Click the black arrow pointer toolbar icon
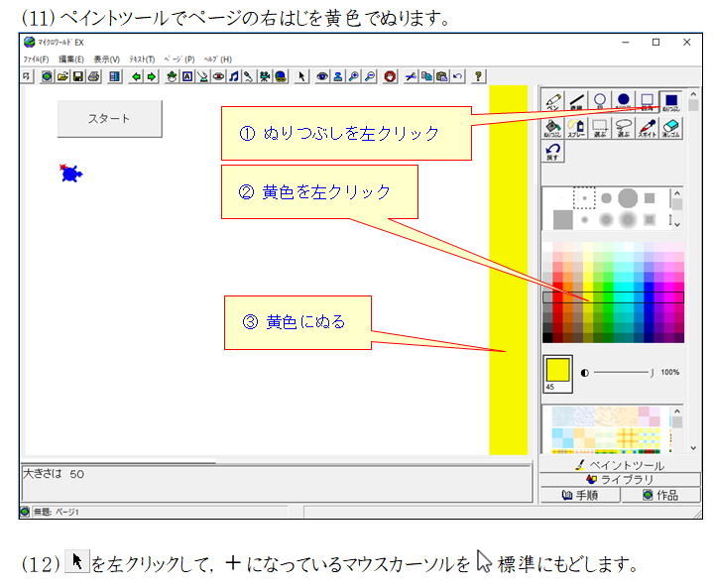Viewport: 713px width, 588px height. click(301, 76)
